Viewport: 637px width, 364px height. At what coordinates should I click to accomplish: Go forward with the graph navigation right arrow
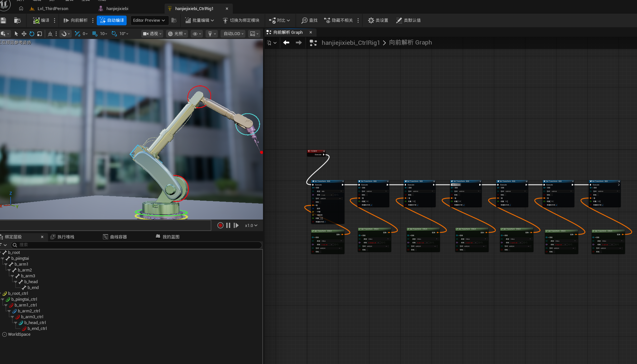[x=299, y=43]
